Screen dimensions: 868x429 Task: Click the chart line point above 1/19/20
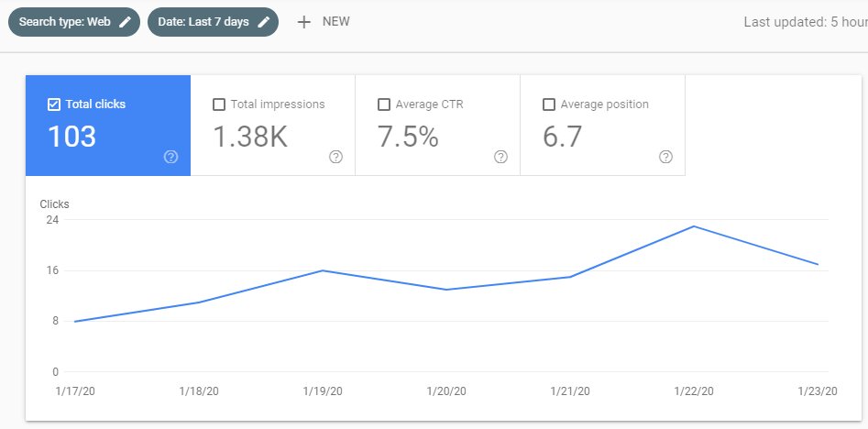click(x=323, y=270)
